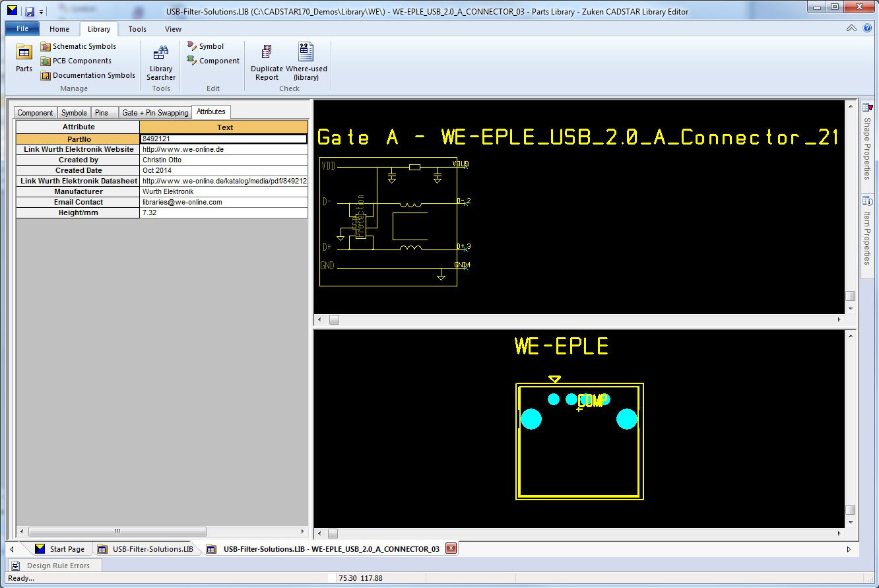Click symbol view vertical scrollbar down arrow
This screenshot has height=588, width=879.
[x=851, y=308]
